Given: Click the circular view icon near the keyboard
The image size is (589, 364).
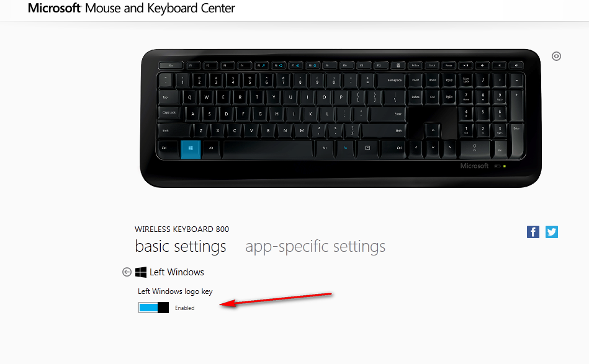Looking at the screenshot, I should (x=556, y=56).
